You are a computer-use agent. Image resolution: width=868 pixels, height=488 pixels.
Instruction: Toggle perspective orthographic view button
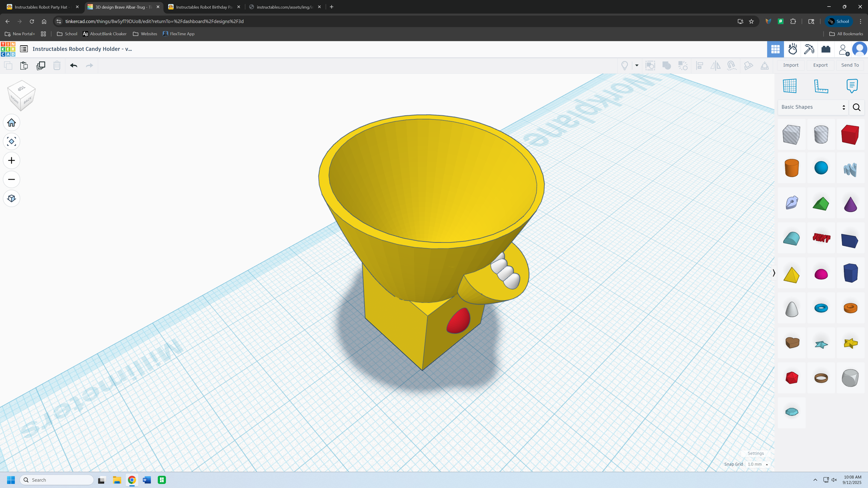pos(12,198)
